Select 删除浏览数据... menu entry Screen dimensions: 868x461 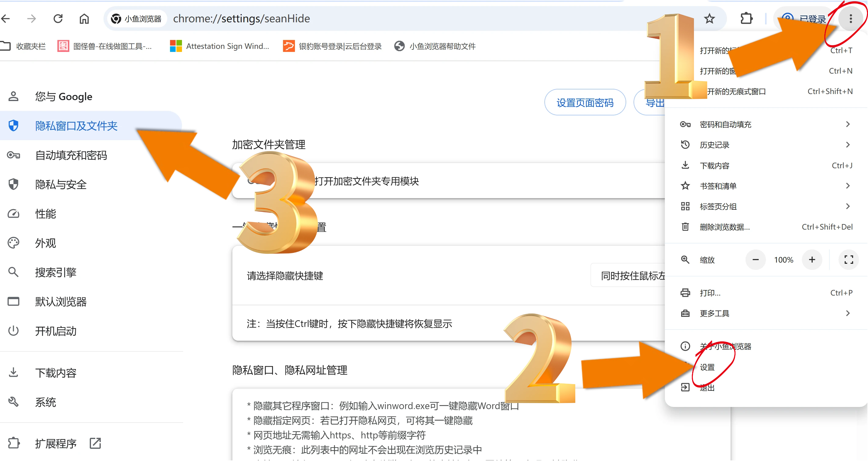[x=766, y=227]
